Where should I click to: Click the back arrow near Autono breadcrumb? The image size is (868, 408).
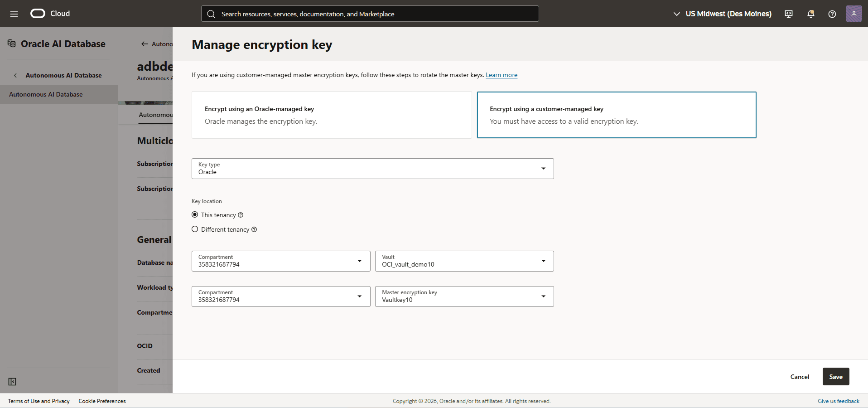tap(145, 44)
